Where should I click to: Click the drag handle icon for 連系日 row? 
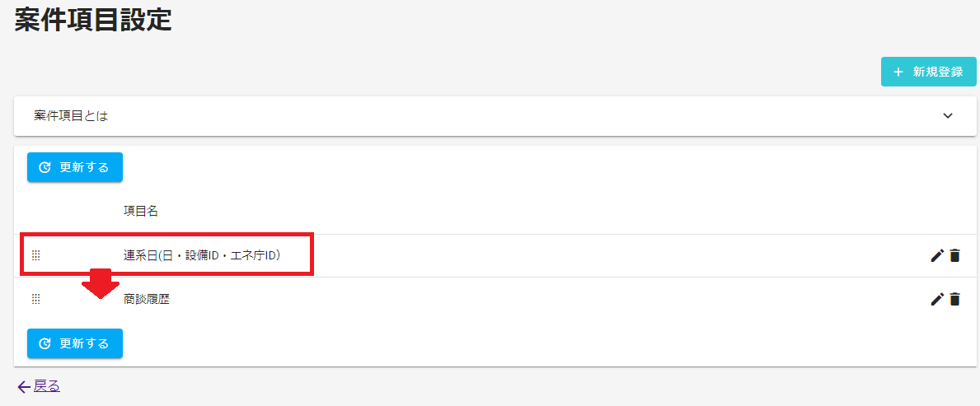coord(35,255)
